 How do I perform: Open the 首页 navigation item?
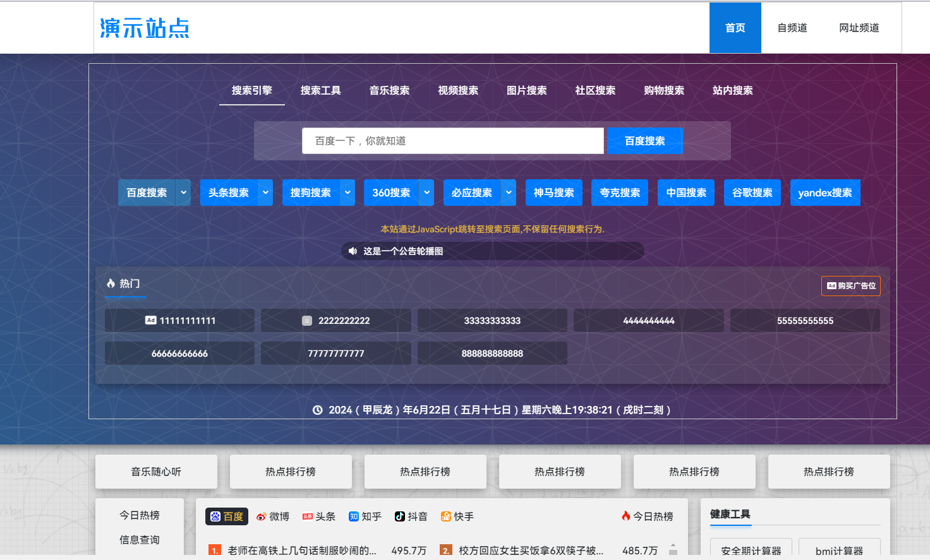pyautogui.click(x=735, y=28)
